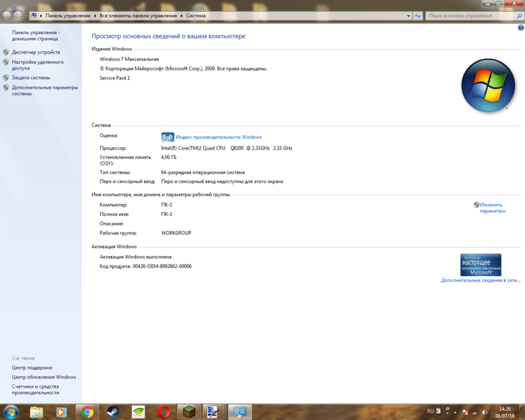The height and width of the screenshot is (420, 525).
Task: Open remote access settings (Настройка удаленного доступа)
Action: (37, 65)
